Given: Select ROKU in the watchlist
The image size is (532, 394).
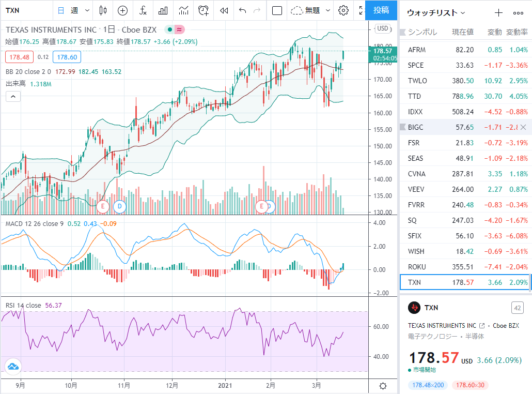Looking at the screenshot, I should pyautogui.click(x=464, y=267).
